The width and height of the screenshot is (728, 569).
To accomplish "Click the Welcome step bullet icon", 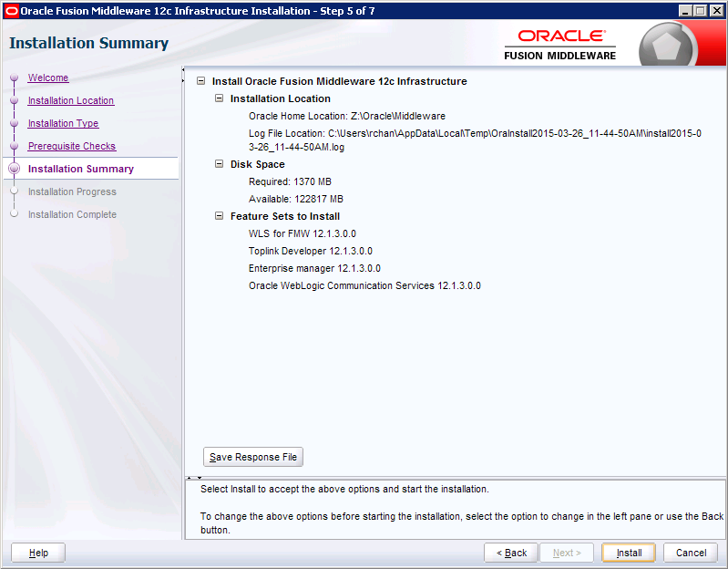I will coord(15,78).
